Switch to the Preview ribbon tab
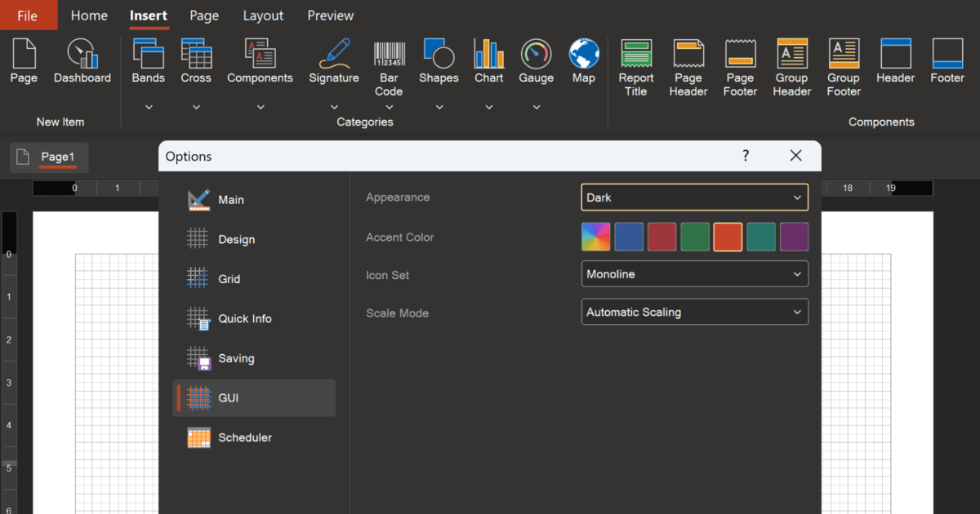Image resolution: width=980 pixels, height=514 pixels. coord(330,15)
